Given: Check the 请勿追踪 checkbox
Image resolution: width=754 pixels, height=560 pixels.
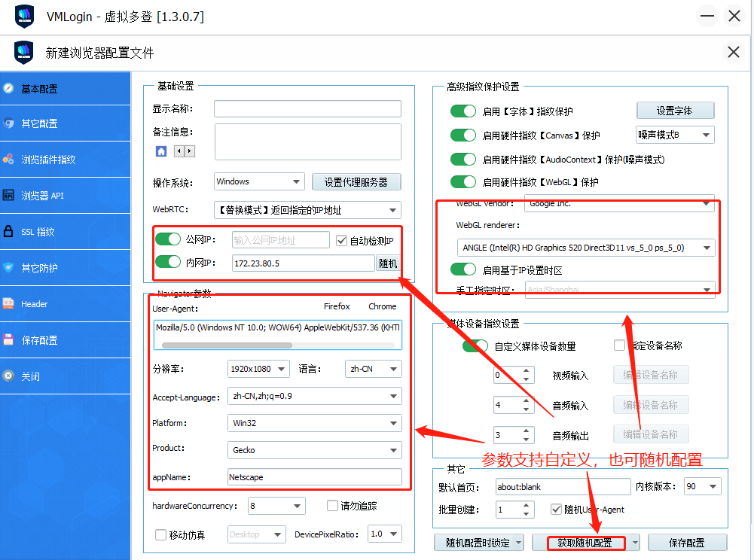Looking at the screenshot, I should click(x=332, y=505).
